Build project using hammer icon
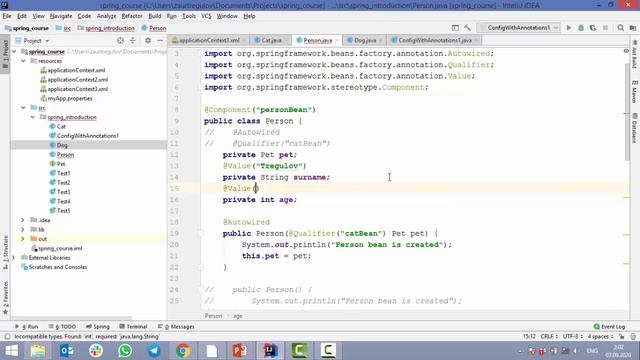Image resolution: width=640 pixels, height=360 pixels. click(467, 28)
